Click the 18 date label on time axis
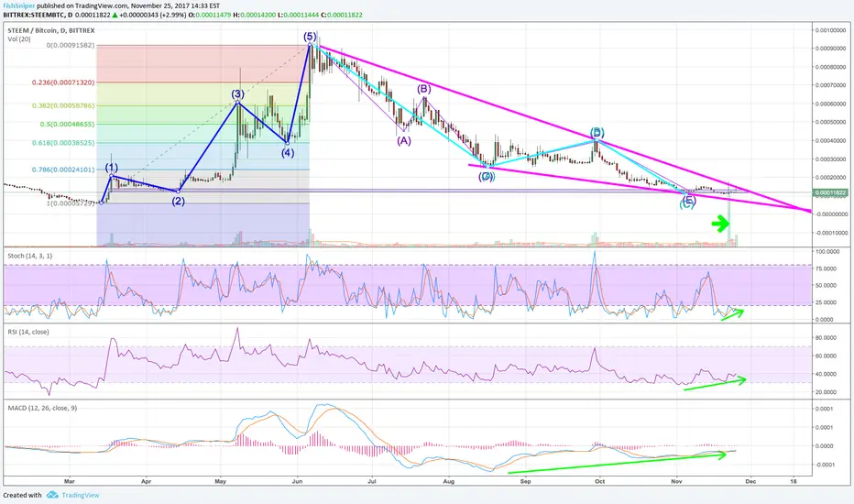The width and height of the screenshot is (854, 504). [794, 481]
